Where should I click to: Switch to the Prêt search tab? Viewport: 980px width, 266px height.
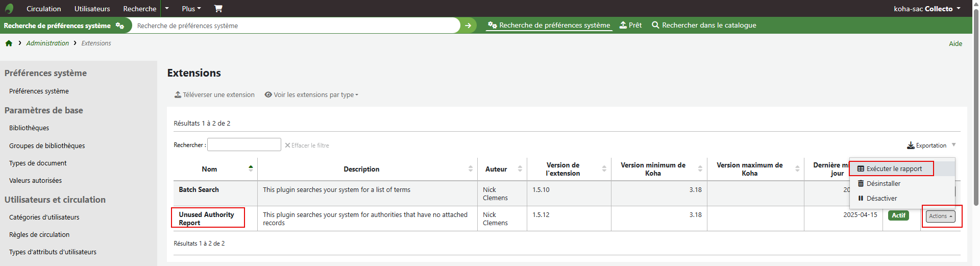(x=631, y=26)
